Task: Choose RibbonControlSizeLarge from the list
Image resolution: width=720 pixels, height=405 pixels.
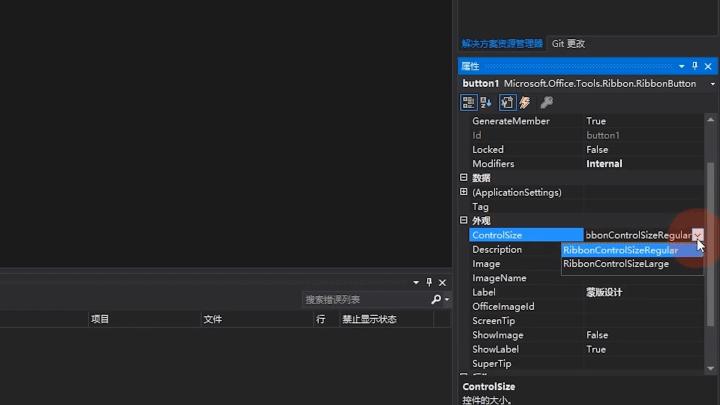Action: [616, 264]
